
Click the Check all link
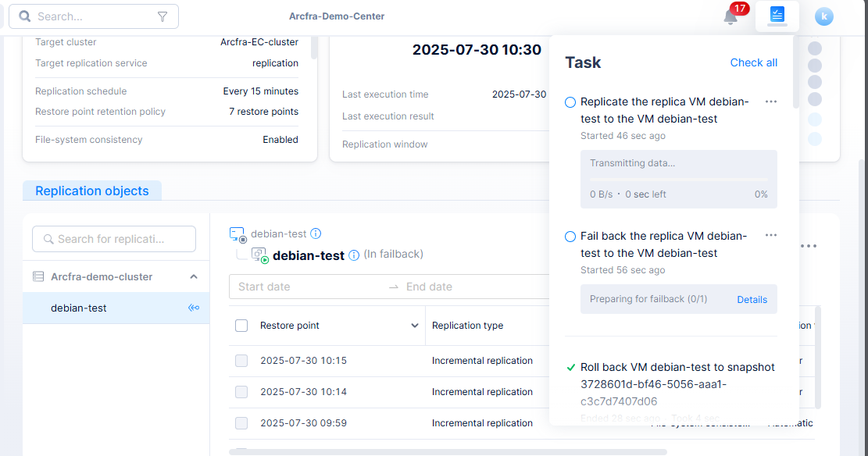point(753,62)
